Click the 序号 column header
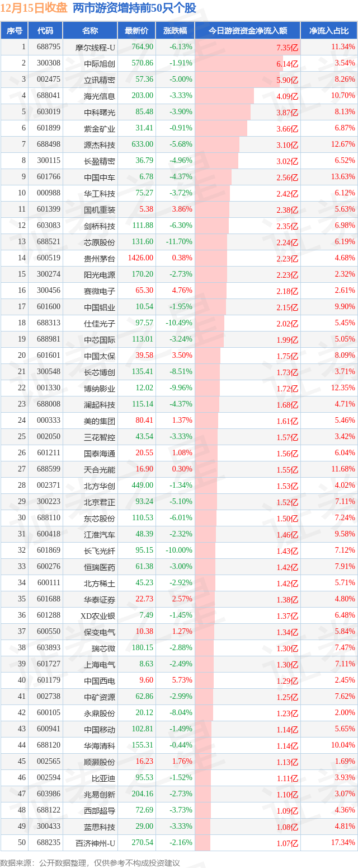This screenshot has width=358, height=868. [x=15, y=31]
